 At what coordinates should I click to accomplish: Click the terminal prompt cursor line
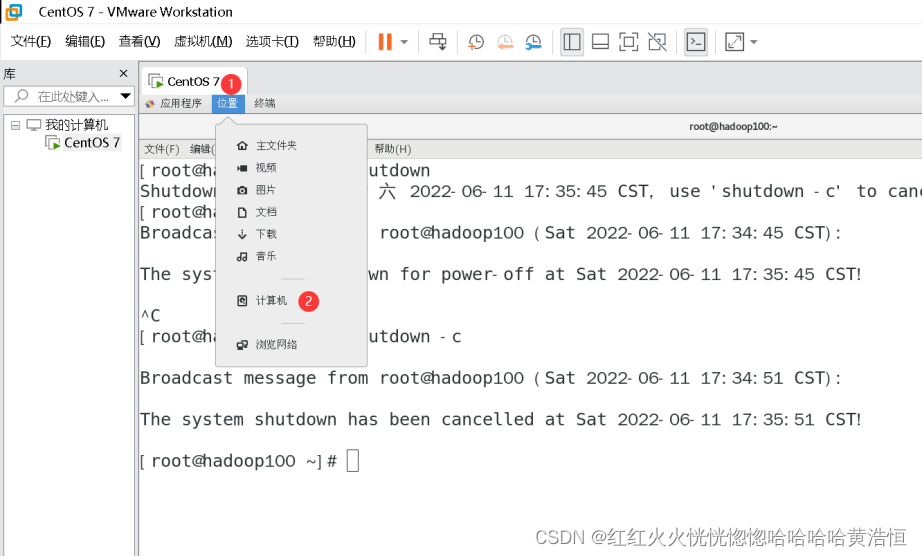pyautogui.click(x=249, y=461)
